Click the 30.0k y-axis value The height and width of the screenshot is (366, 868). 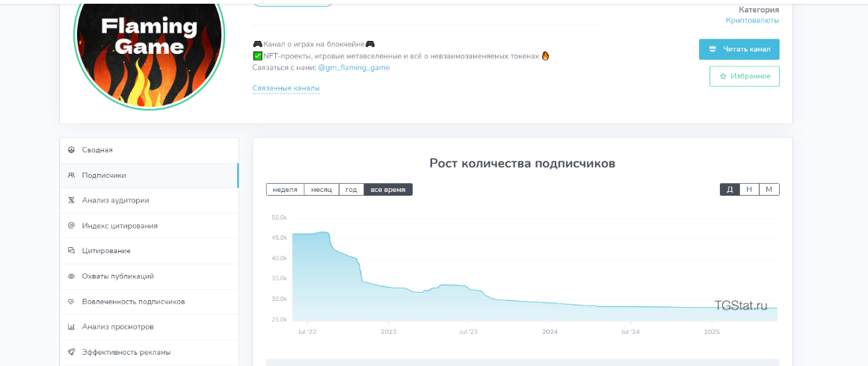pos(279,299)
